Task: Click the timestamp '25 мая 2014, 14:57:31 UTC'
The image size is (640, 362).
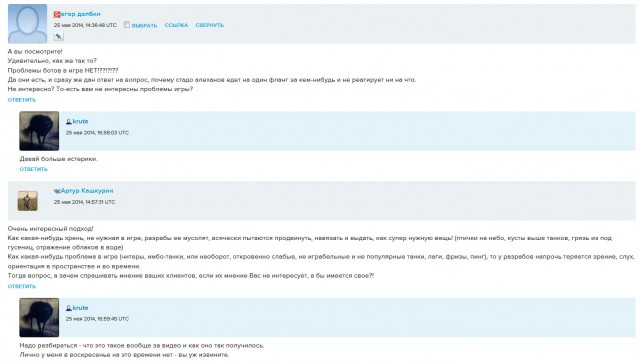Action: coord(84,202)
